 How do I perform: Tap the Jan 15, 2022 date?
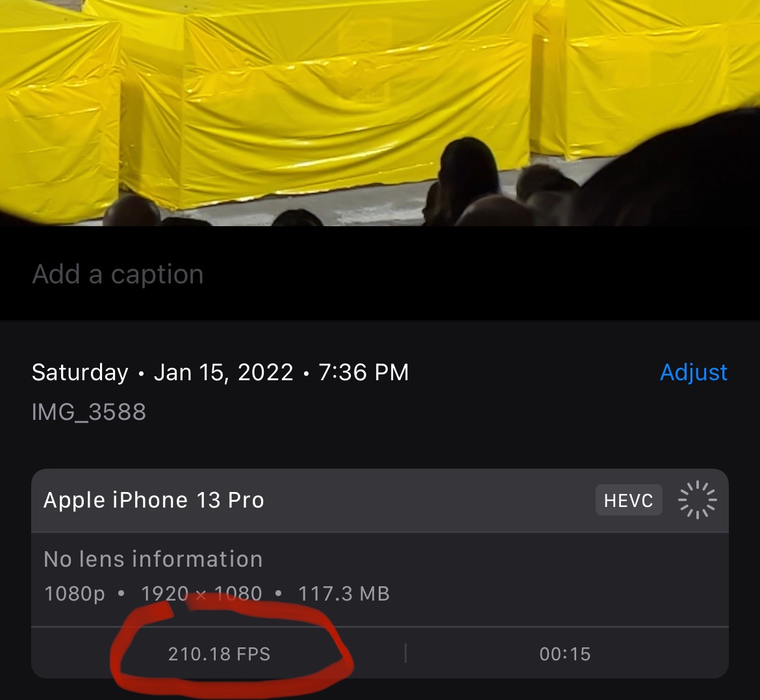[x=223, y=372]
